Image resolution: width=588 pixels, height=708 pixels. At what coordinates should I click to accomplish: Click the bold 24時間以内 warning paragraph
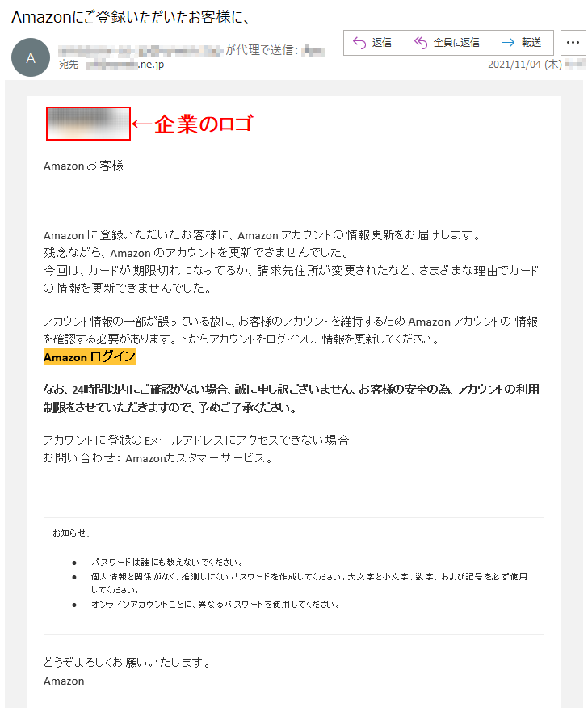point(291,398)
